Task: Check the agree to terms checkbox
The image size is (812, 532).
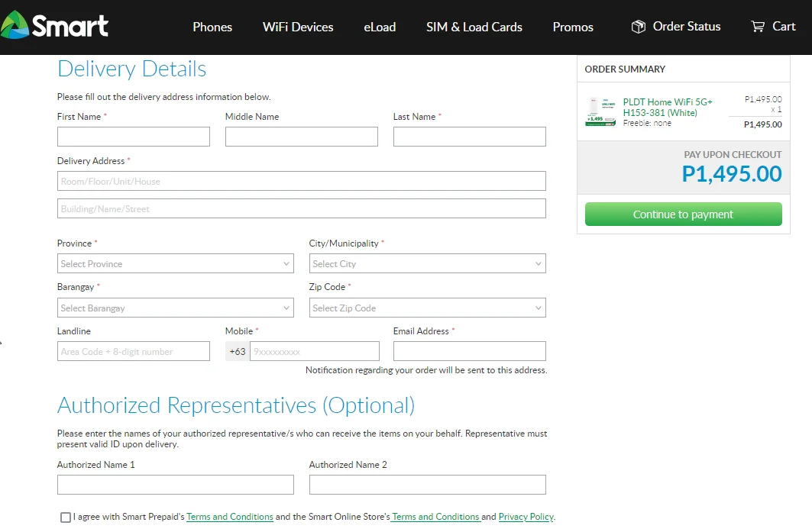Action: pos(66,517)
